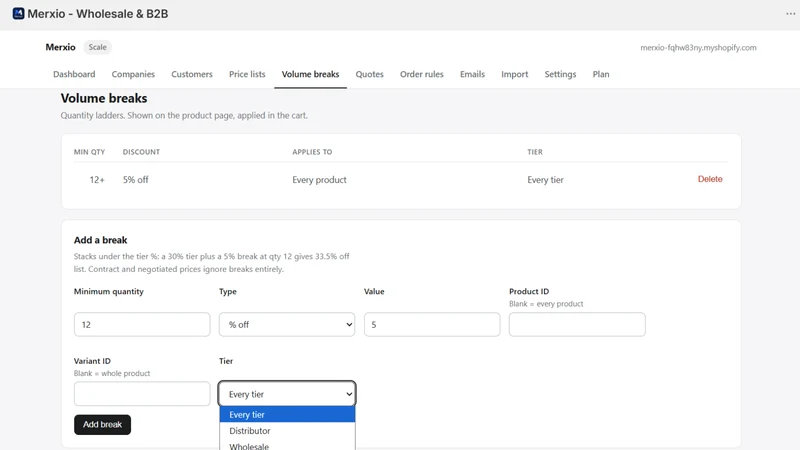Viewport: 800px width, 450px height.
Task: Select the '12+' min qty cell
Action: [97, 180]
